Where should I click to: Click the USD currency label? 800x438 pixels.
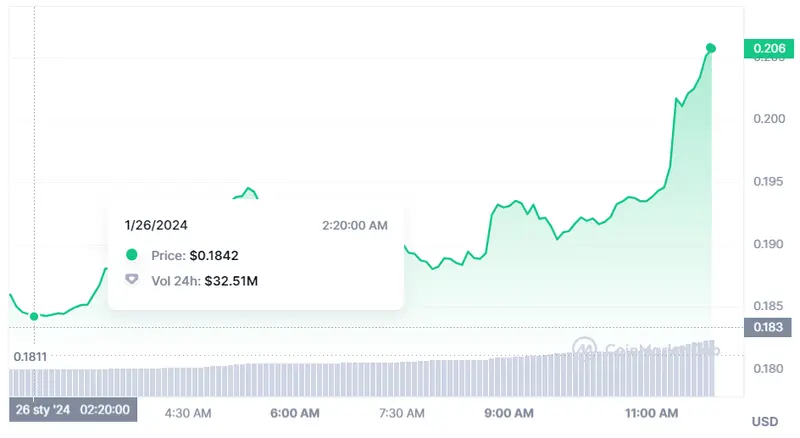(x=764, y=421)
